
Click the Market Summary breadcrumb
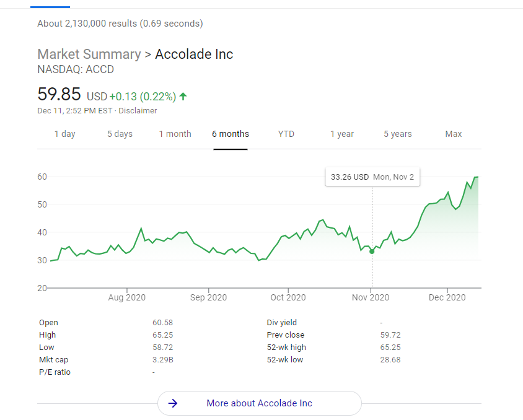coord(89,54)
